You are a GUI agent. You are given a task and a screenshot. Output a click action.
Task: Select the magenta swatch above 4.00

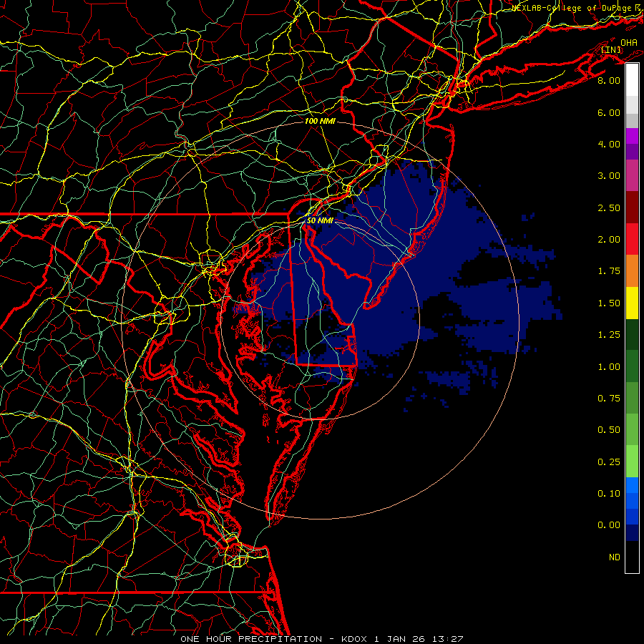632,136
